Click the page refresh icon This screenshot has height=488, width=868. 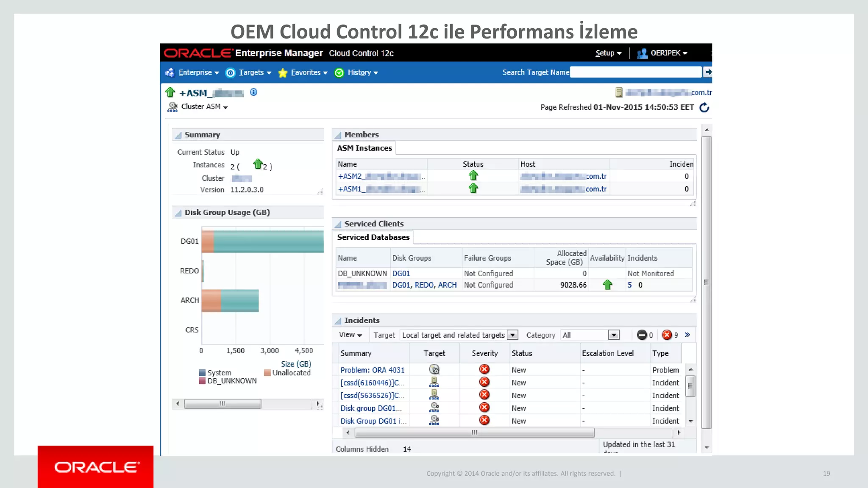point(704,108)
